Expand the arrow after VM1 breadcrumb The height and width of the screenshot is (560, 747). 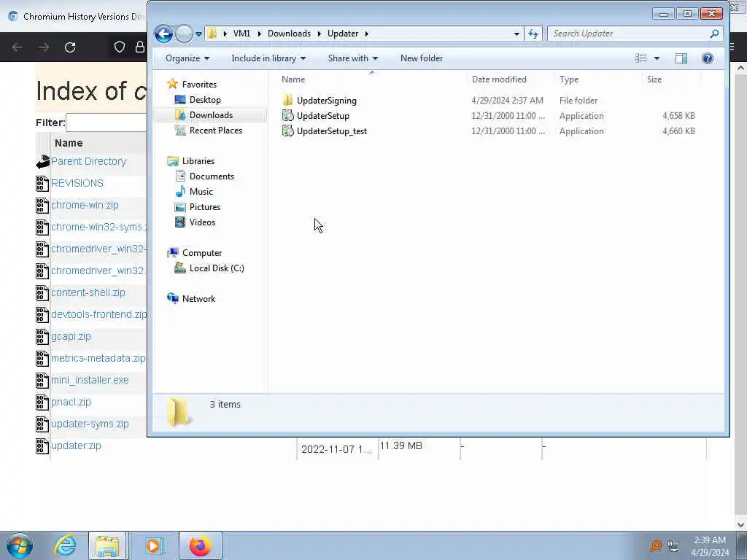click(259, 34)
